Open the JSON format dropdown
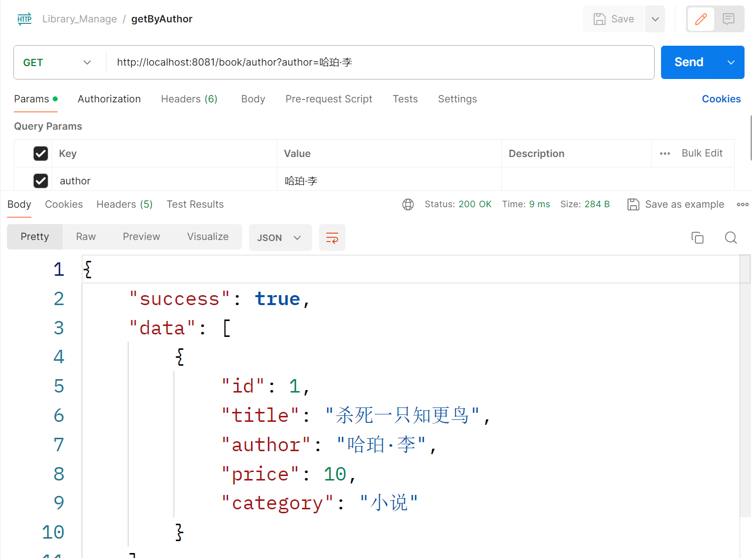The width and height of the screenshot is (752, 560). click(x=280, y=238)
